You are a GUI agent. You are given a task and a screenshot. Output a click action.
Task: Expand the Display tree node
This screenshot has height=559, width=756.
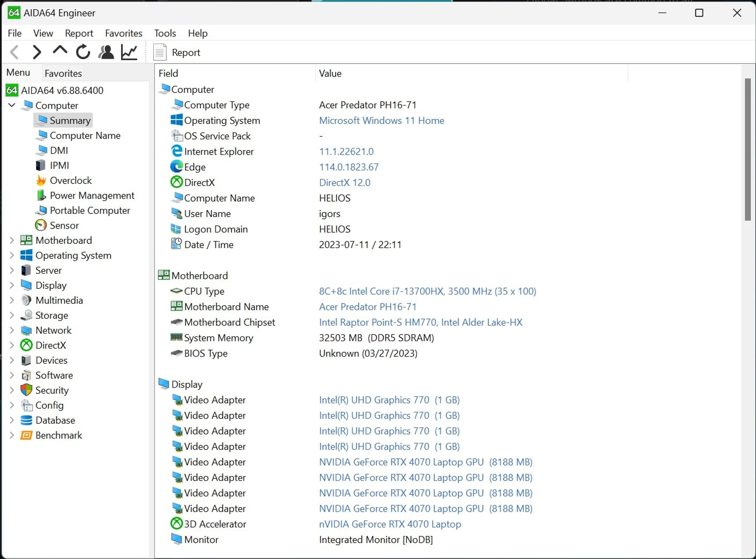pos(12,285)
